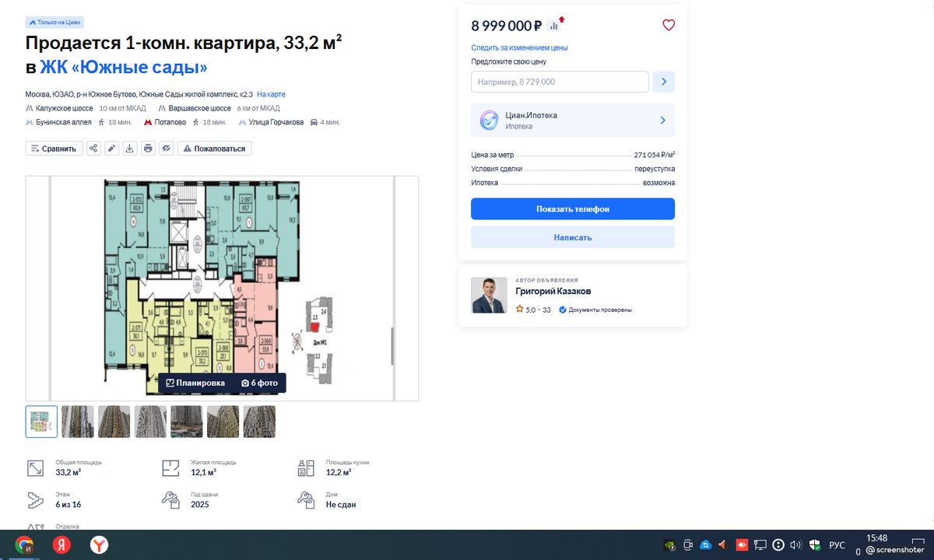Click the Windows Security shield tray icon
This screenshot has height=560, width=934.
[x=814, y=545]
